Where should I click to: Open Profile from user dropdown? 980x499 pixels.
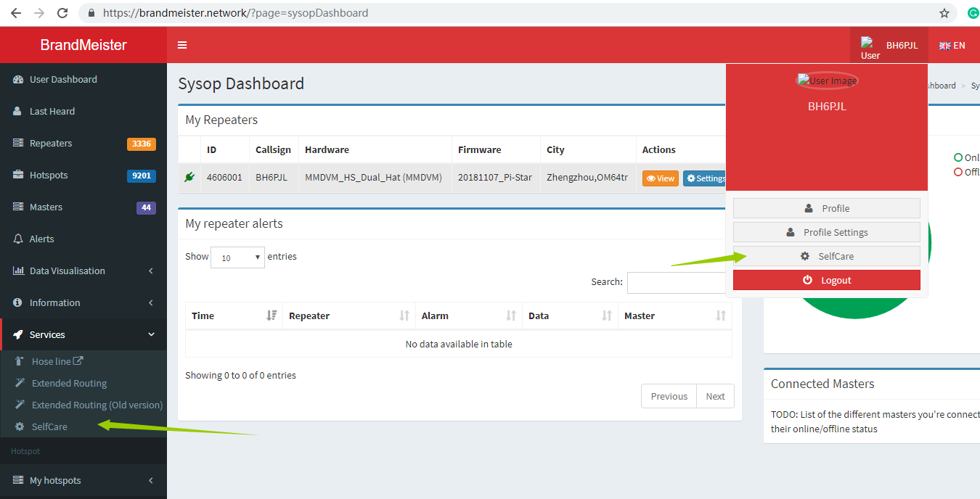click(827, 208)
